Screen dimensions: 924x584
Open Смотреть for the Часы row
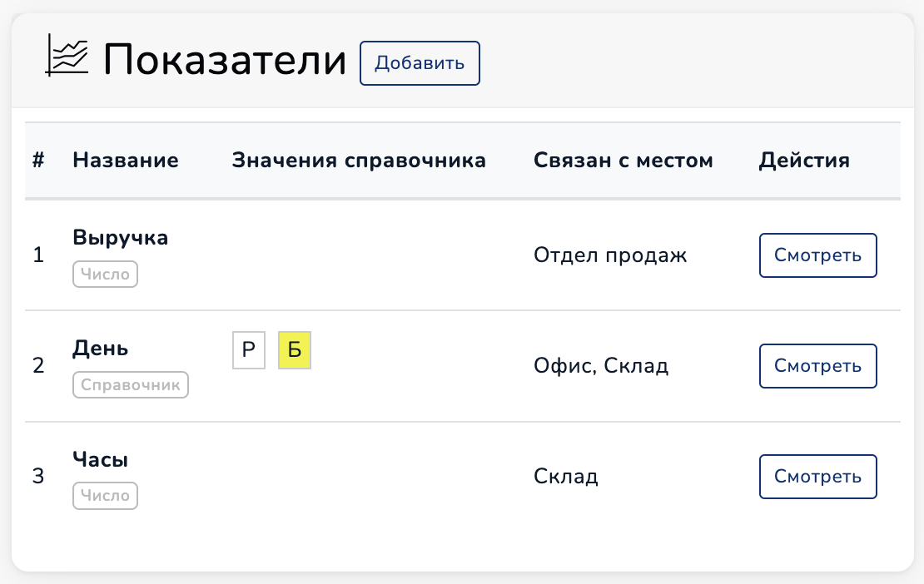click(x=818, y=477)
